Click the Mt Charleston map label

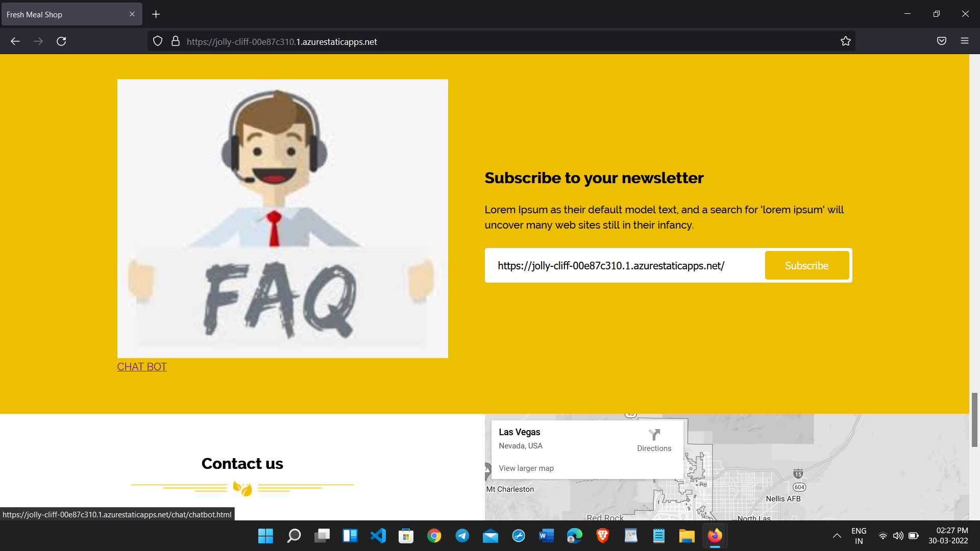click(x=510, y=489)
